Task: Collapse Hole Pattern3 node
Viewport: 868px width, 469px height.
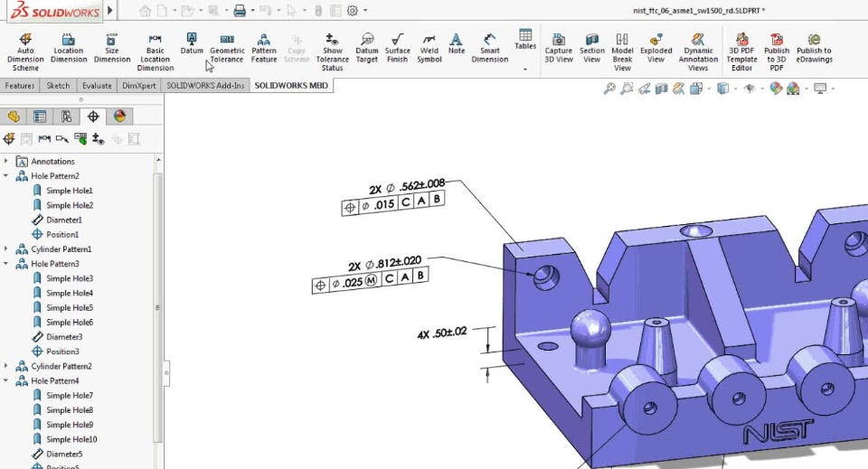Action: tap(6, 263)
